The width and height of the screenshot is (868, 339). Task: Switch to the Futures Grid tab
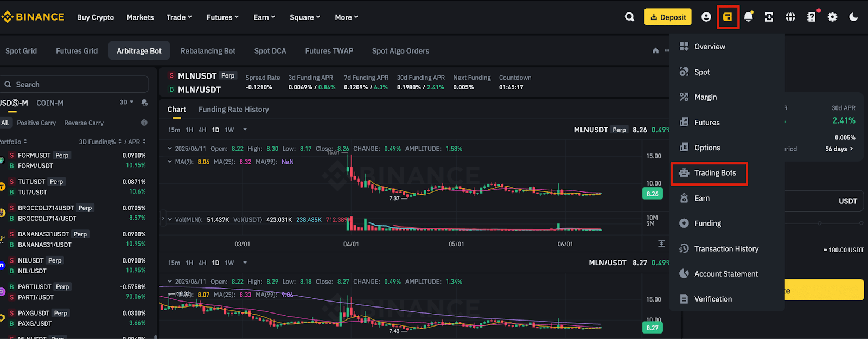(x=76, y=51)
